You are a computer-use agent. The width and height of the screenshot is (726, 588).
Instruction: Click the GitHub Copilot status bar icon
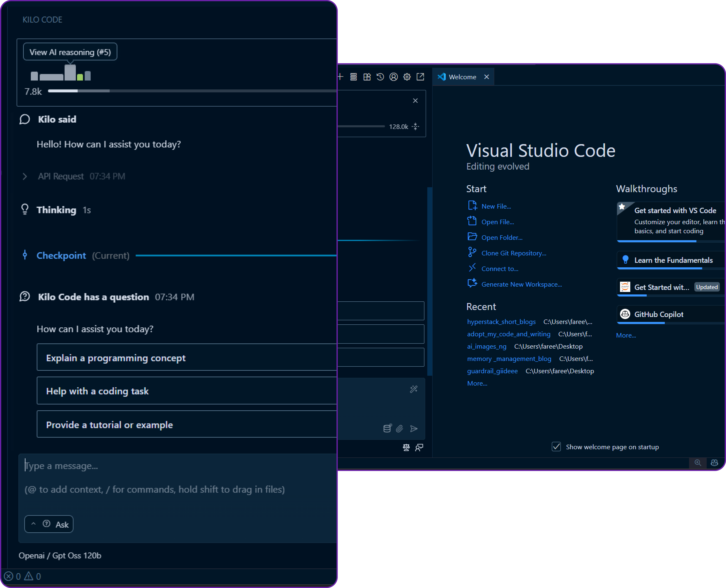pos(714,463)
